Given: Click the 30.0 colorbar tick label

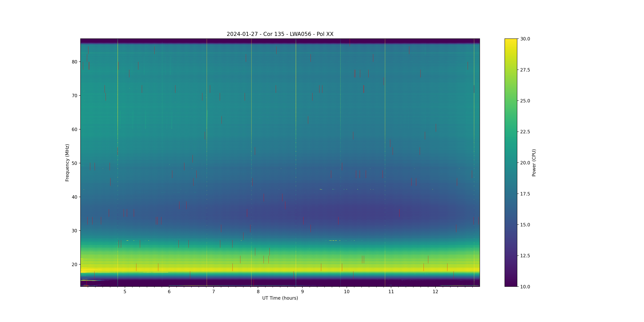Looking at the screenshot, I should (525, 39).
